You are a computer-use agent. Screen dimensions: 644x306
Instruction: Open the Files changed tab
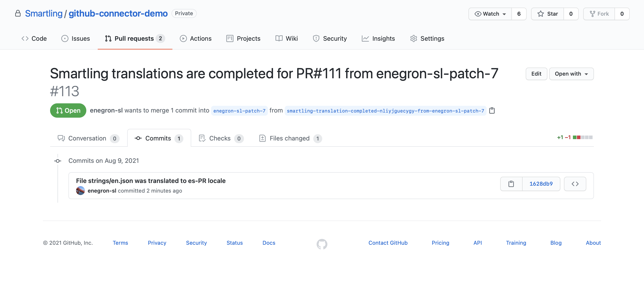click(x=290, y=138)
